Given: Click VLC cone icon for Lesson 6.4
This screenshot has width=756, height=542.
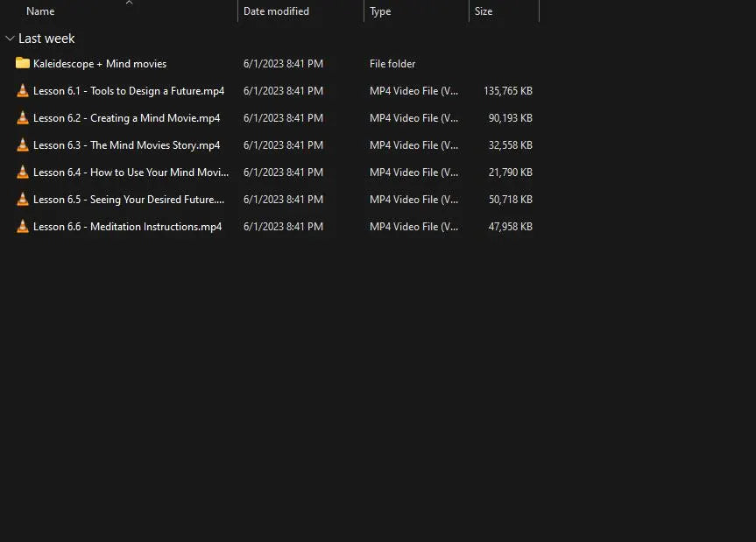Looking at the screenshot, I should 23,172.
